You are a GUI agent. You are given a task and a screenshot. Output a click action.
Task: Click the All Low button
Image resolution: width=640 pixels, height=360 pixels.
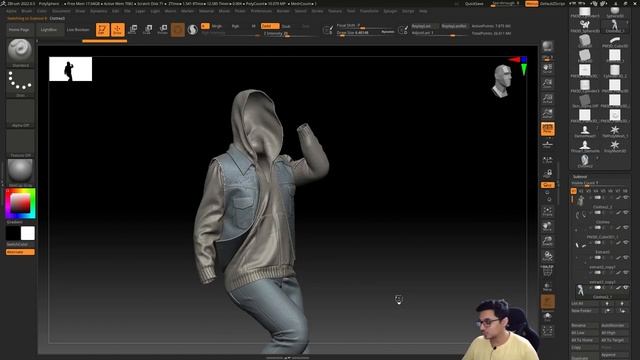585,333
